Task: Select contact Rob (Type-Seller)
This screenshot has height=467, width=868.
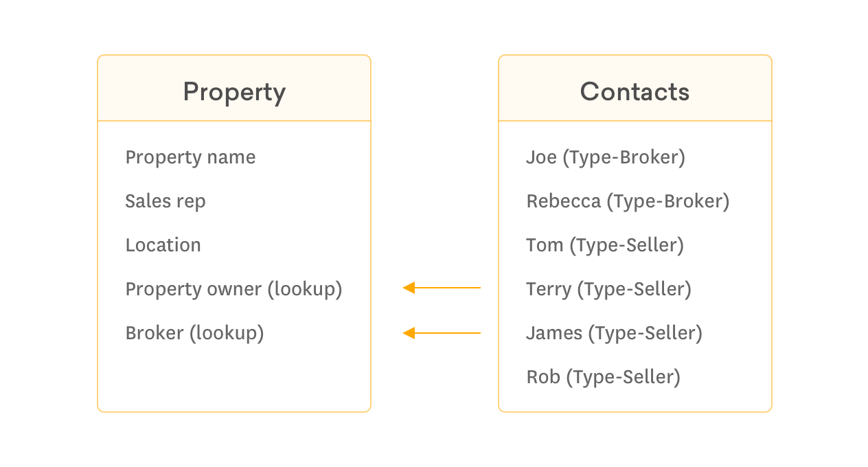Action: tap(603, 377)
